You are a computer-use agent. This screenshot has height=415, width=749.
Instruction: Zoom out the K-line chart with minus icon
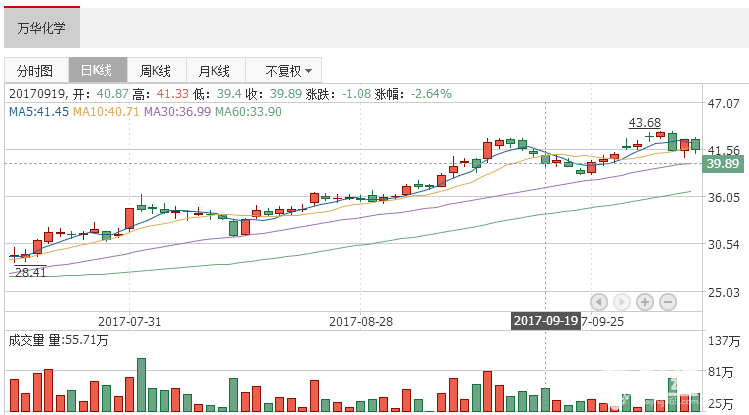[x=668, y=301]
